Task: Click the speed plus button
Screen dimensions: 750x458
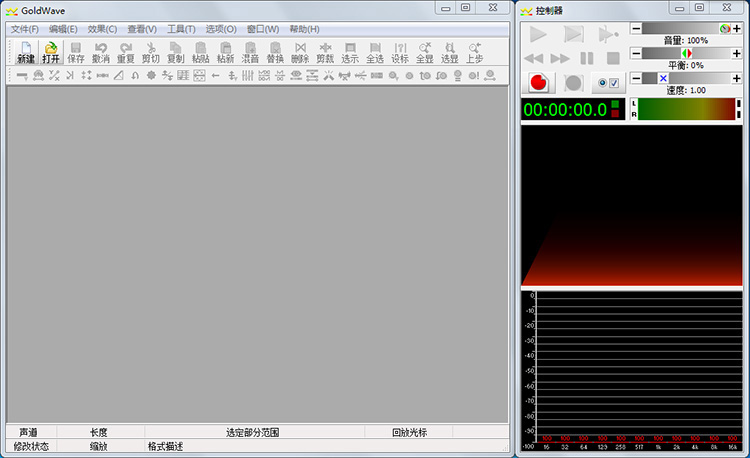Action: coord(737,78)
